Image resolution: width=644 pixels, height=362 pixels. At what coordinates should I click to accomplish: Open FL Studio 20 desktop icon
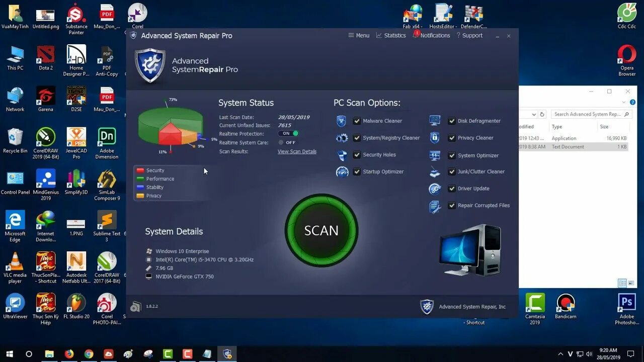[x=76, y=306]
